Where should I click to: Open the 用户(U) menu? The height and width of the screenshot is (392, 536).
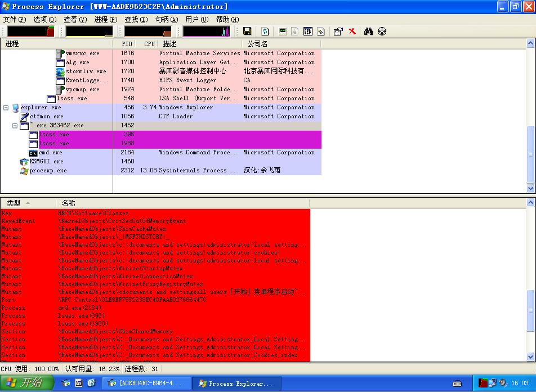(197, 20)
